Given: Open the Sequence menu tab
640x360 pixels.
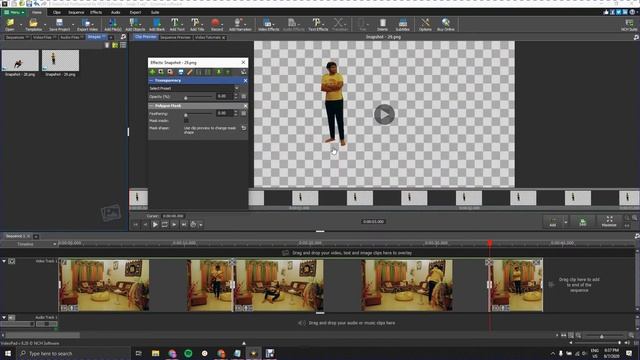Looking at the screenshot, I should [x=76, y=12].
